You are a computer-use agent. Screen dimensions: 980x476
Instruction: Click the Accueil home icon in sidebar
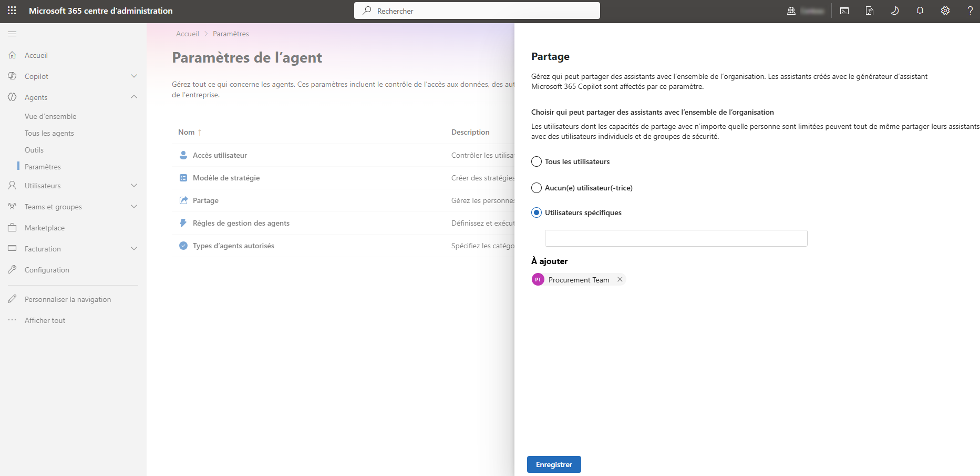[13, 55]
